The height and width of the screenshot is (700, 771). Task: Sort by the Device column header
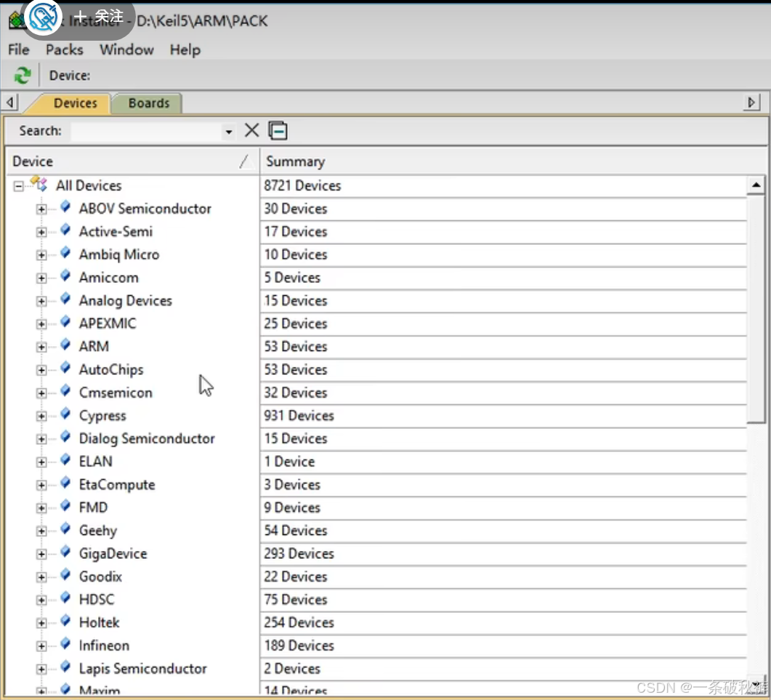coord(132,161)
